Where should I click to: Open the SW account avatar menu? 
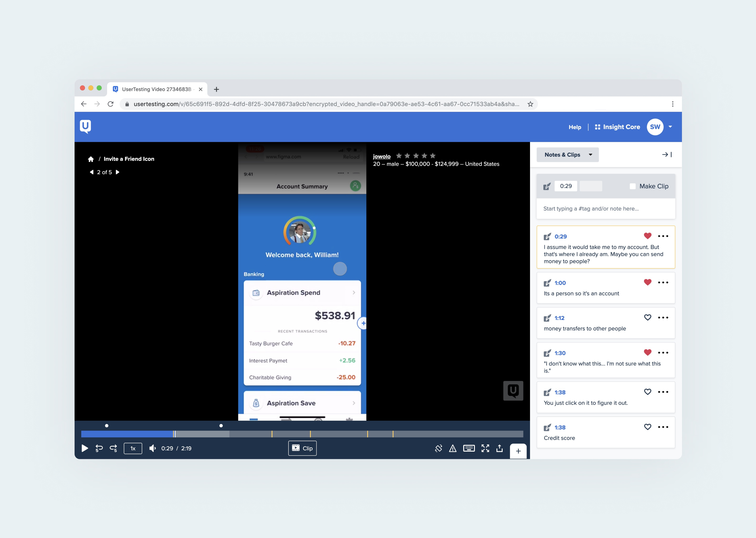coord(655,127)
